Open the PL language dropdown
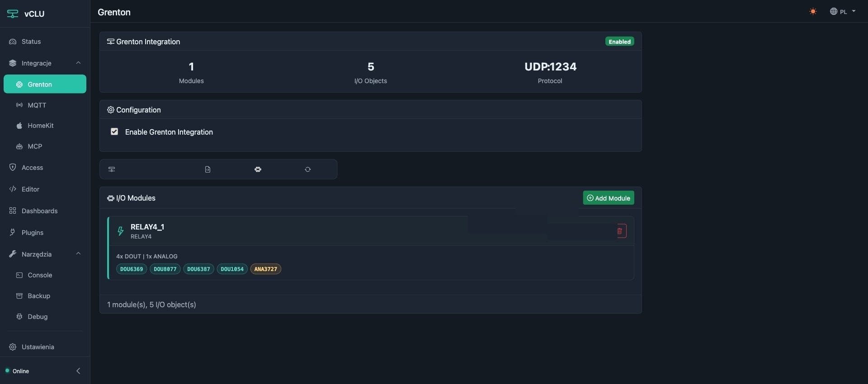This screenshot has height=384, width=868. tap(843, 12)
